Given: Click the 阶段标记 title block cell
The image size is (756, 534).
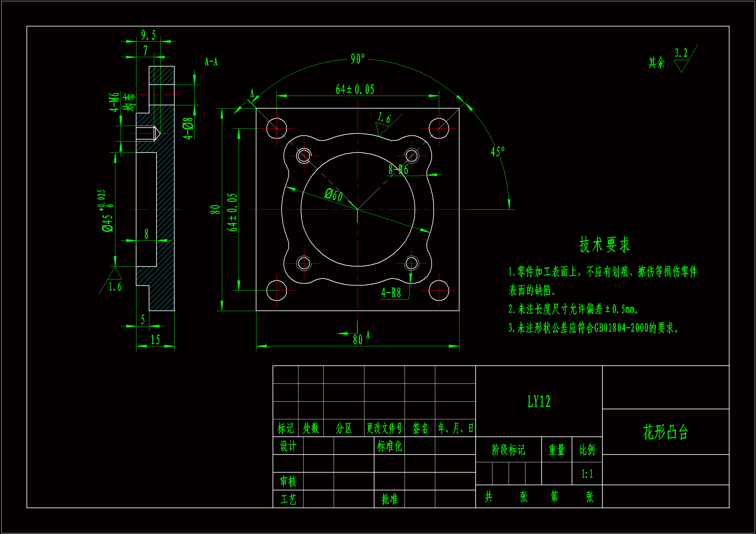Looking at the screenshot, I should (508, 450).
